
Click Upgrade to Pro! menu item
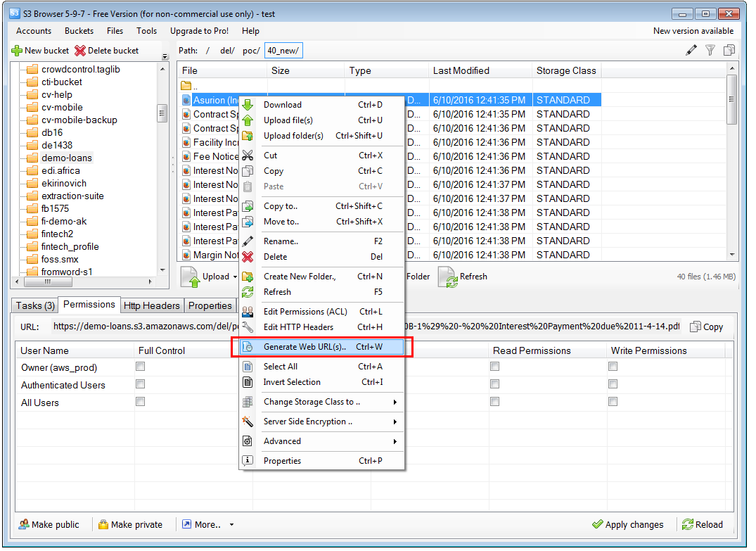pyautogui.click(x=199, y=31)
